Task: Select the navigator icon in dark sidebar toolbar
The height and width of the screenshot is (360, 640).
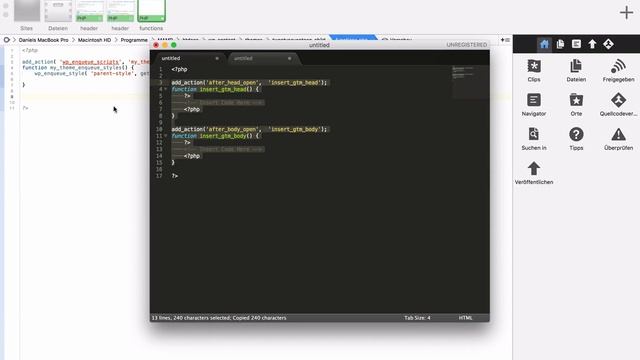Action: [x=576, y=44]
